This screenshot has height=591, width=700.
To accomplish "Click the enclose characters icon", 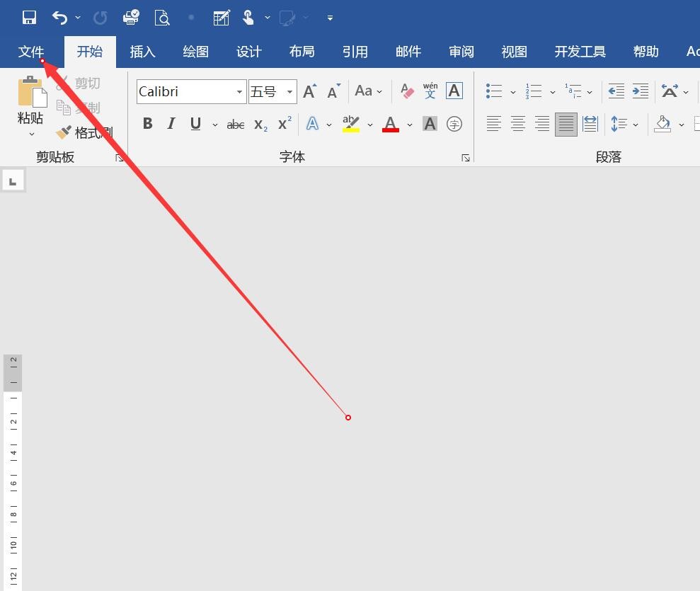I will [x=454, y=124].
